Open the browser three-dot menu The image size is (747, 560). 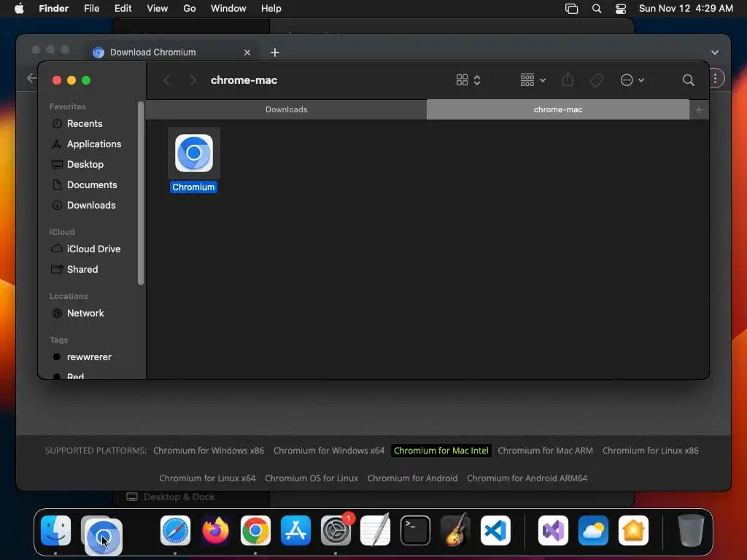click(x=715, y=79)
